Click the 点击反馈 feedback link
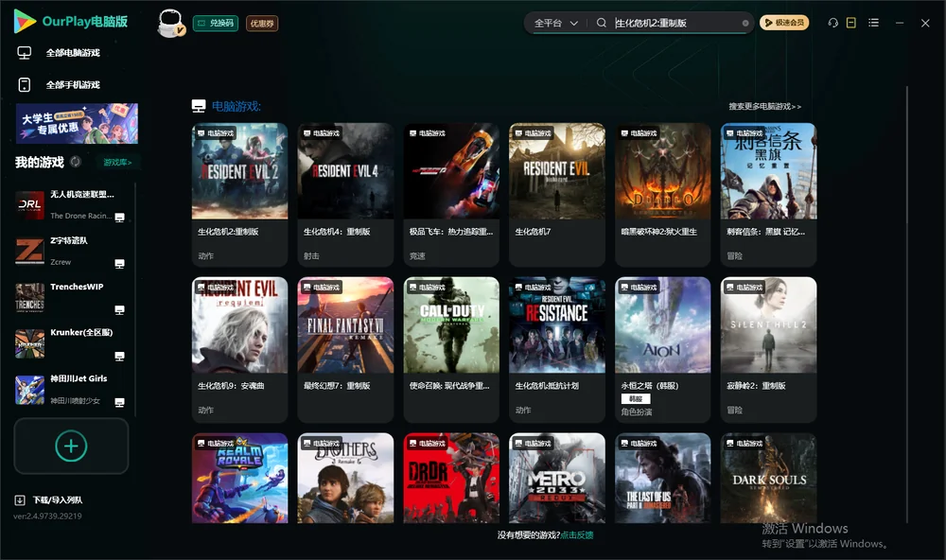Viewport: 946px width, 560px height. pos(577,534)
